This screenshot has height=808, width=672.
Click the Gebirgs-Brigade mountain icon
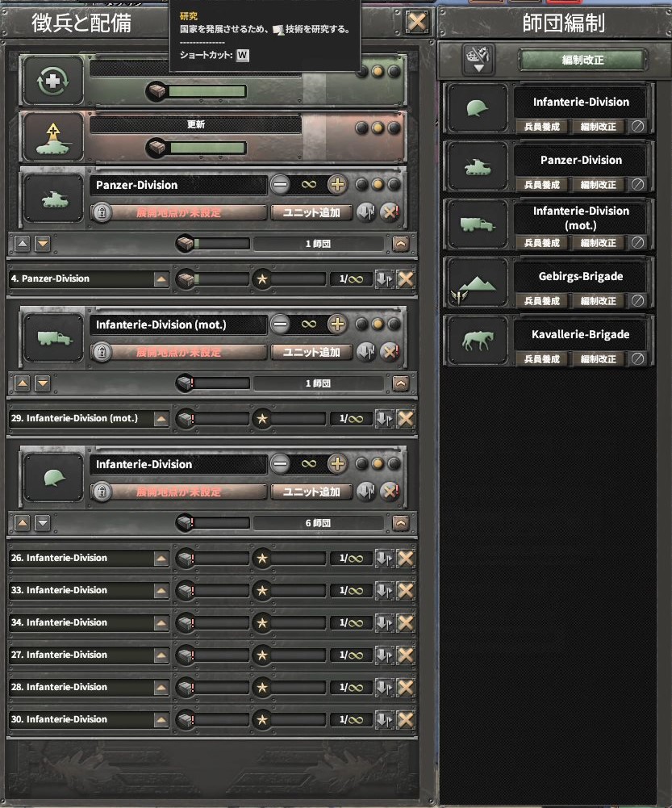pyautogui.click(x=478, y=283)
